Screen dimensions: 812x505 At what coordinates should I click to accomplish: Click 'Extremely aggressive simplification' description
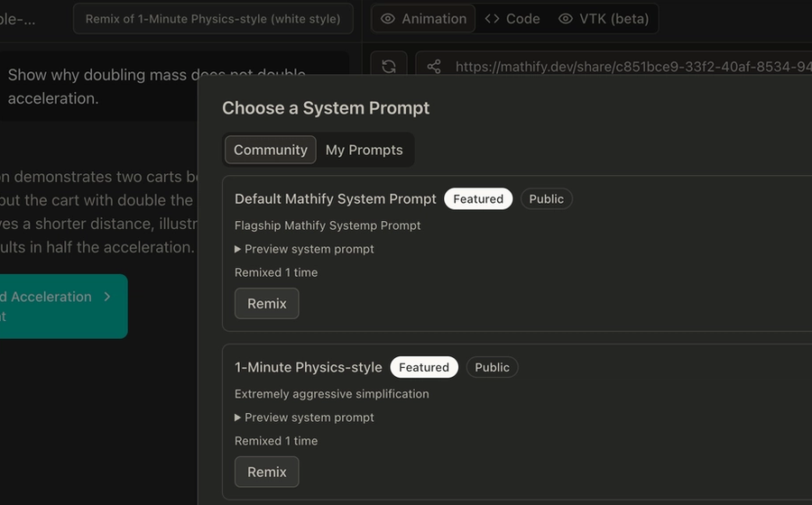coord(331,394)
